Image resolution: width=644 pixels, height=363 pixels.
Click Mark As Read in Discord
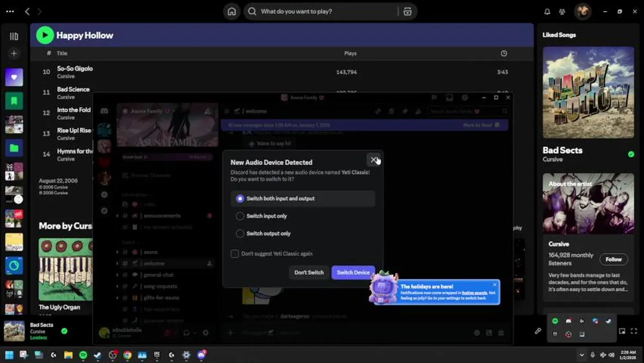(x=481, y=125)
